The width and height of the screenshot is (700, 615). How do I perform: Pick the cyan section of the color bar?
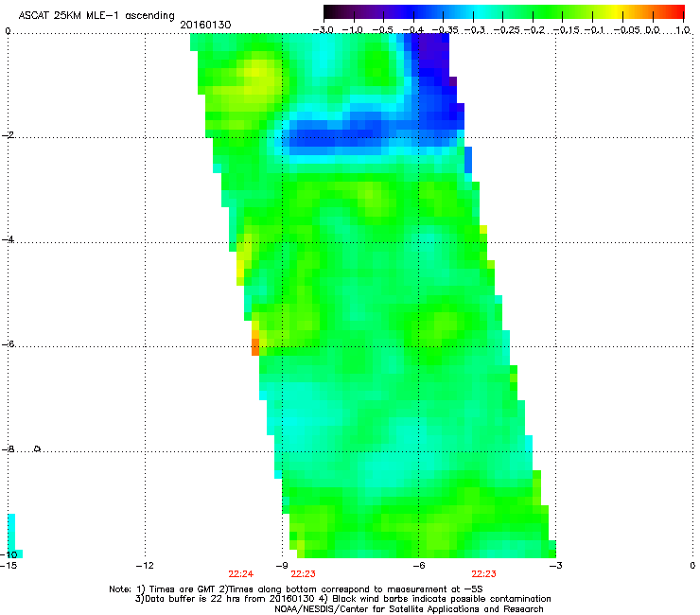[480, 12]
